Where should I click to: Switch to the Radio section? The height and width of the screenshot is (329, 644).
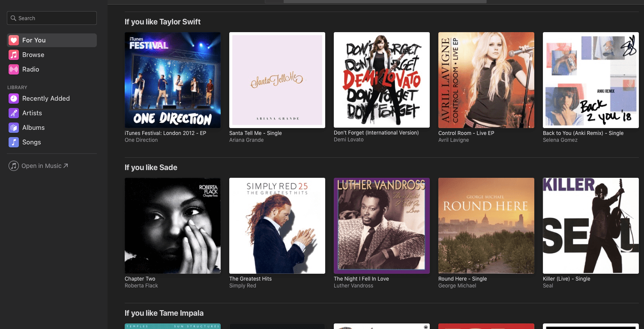pyautogui.click(x=31, y=69)
